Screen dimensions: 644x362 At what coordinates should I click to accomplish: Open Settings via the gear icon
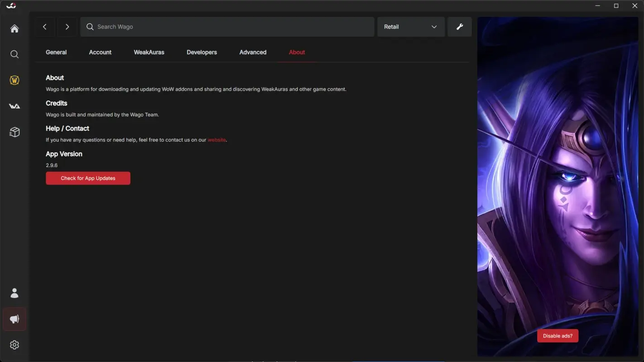point(14,344)
